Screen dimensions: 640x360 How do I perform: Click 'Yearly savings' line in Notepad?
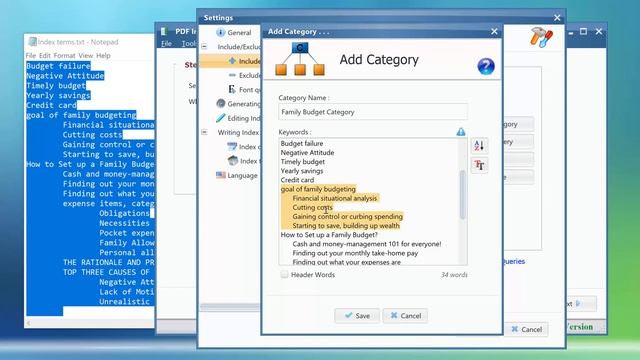(58, 96)
